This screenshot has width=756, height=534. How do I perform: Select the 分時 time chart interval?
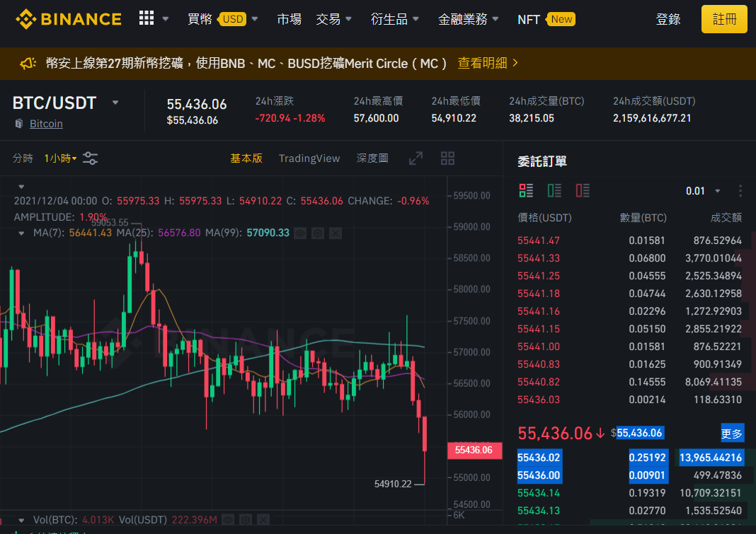pyautogui.click(x=23, y=158)
